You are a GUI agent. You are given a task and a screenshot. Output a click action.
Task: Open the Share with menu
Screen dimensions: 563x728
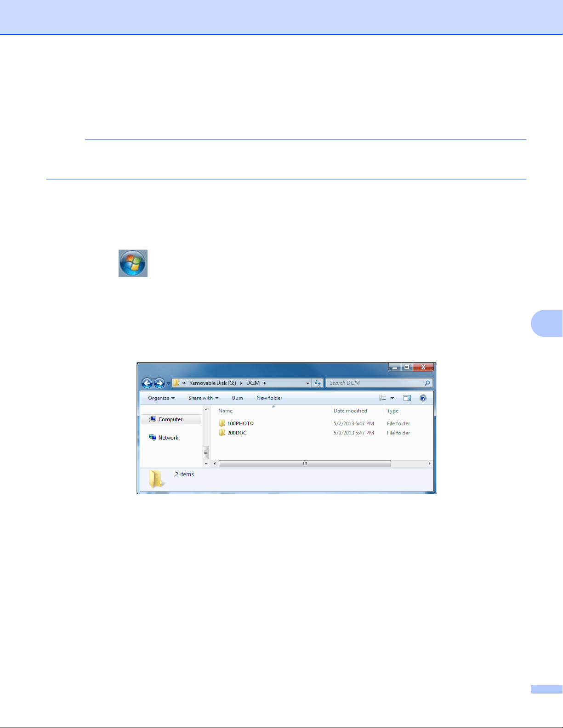click(203, 398)
